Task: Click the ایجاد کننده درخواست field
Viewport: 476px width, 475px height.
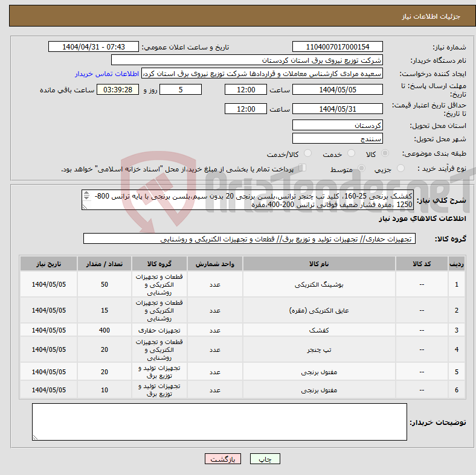Action: click(262, 74)
